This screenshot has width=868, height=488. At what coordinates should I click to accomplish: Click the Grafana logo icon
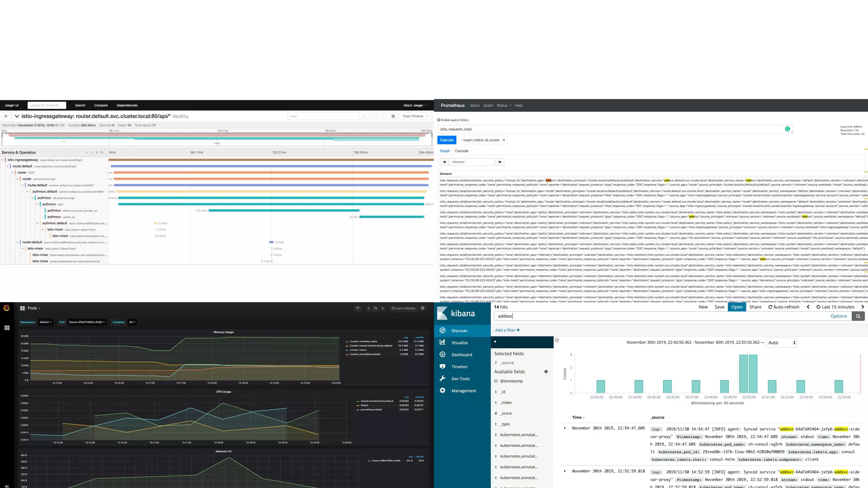[6, 308]
